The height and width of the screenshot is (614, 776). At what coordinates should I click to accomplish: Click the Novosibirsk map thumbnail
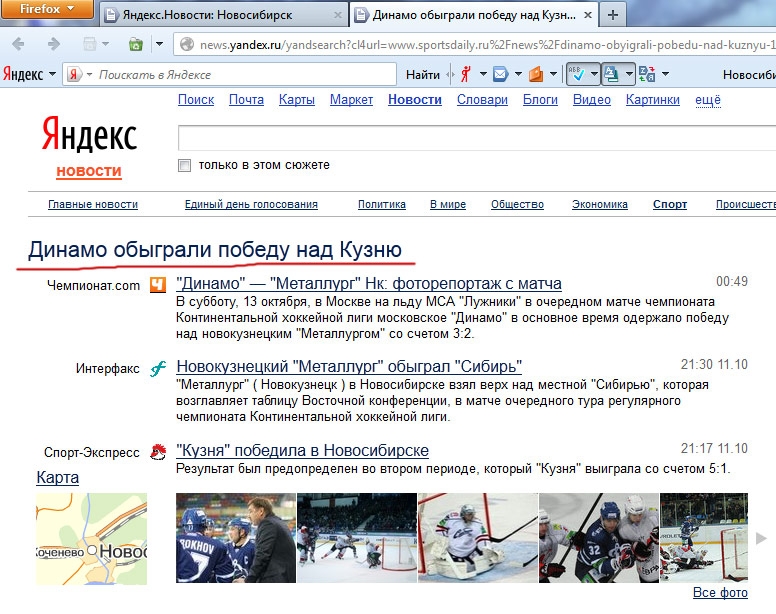click(x=92, y=539)
